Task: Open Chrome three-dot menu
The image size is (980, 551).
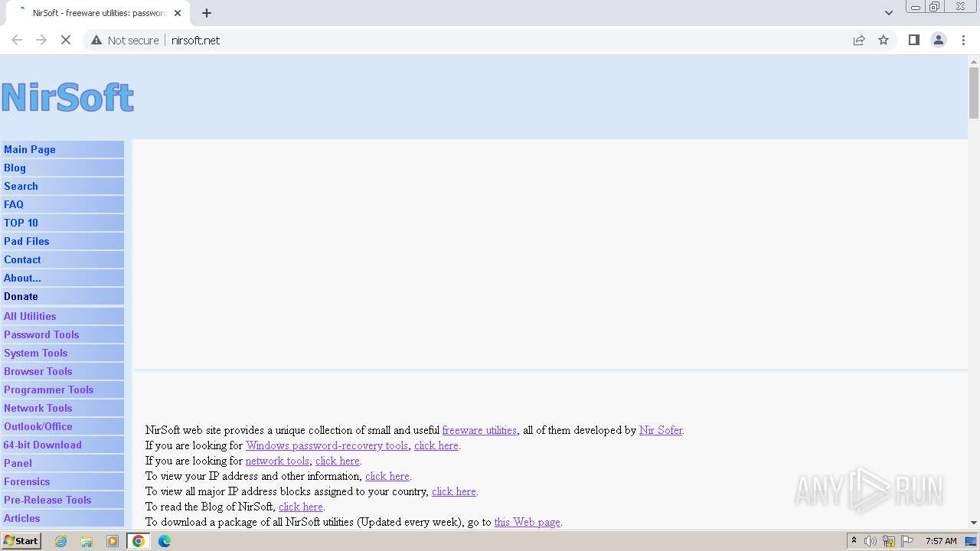Action: (964, 40)
